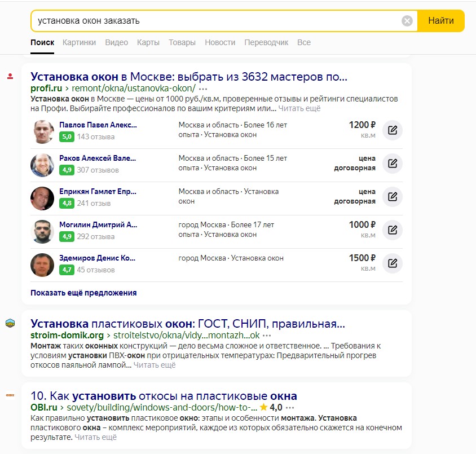This screenshot has width=476, height=454.
Task: Open Еприкян Гамлет Епр... specialist profile link
Action: (x=98, y=192)
